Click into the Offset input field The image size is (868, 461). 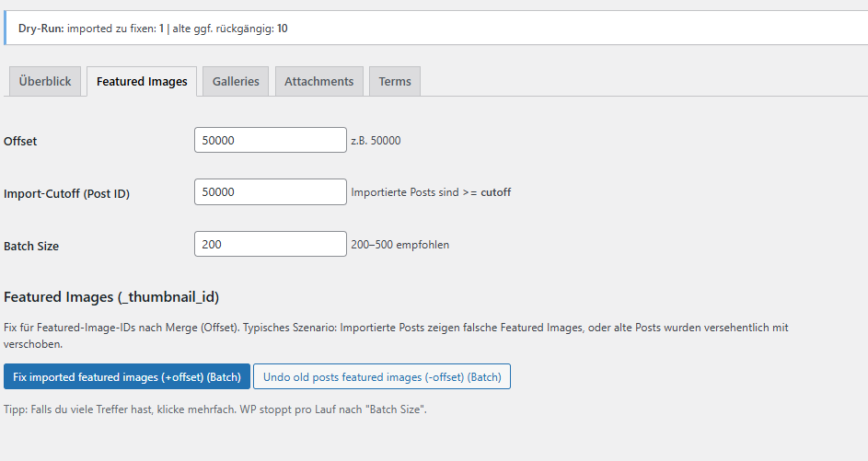[x=271, y=141]
